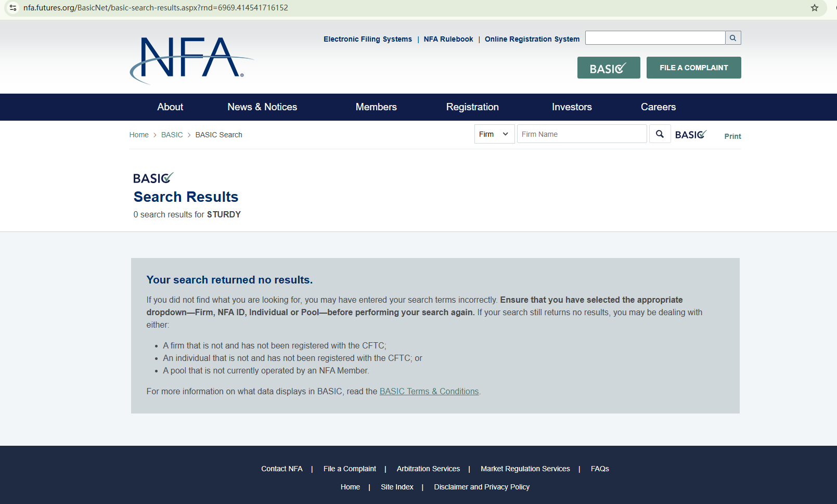Click the 'Search Results' heading
837x504 pixels.
coord(186,197)
